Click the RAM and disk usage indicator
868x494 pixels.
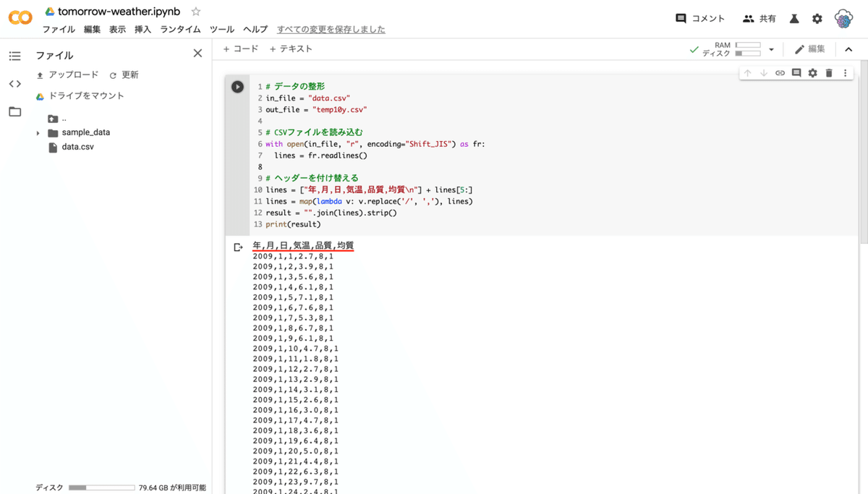pyautogui.click(x=733, y=49)
